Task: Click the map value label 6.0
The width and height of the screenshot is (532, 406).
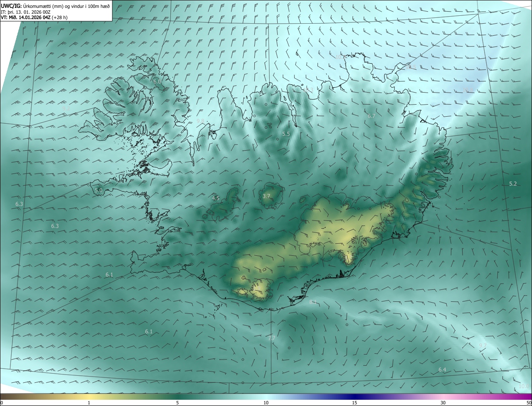Action: point(157,82)
